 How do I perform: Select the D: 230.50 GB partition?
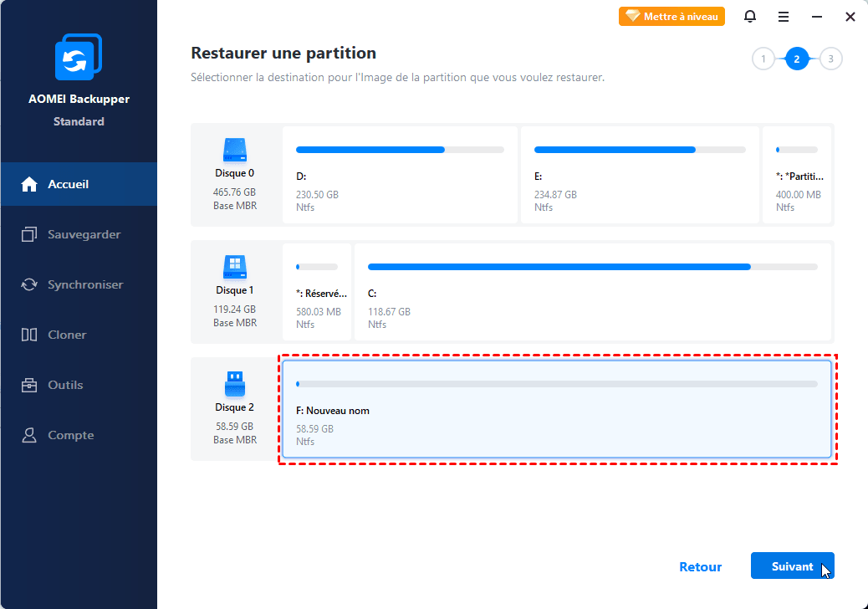click(x=400, y=175)
